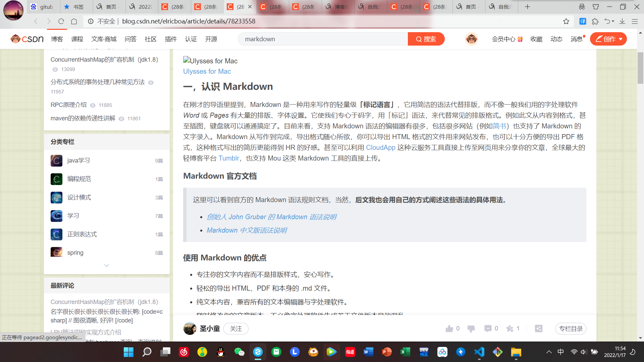This screenshot has height=362, width=644.
Task: Open the CloudApp hyperlink in article
Action: (x=380, y=147)
